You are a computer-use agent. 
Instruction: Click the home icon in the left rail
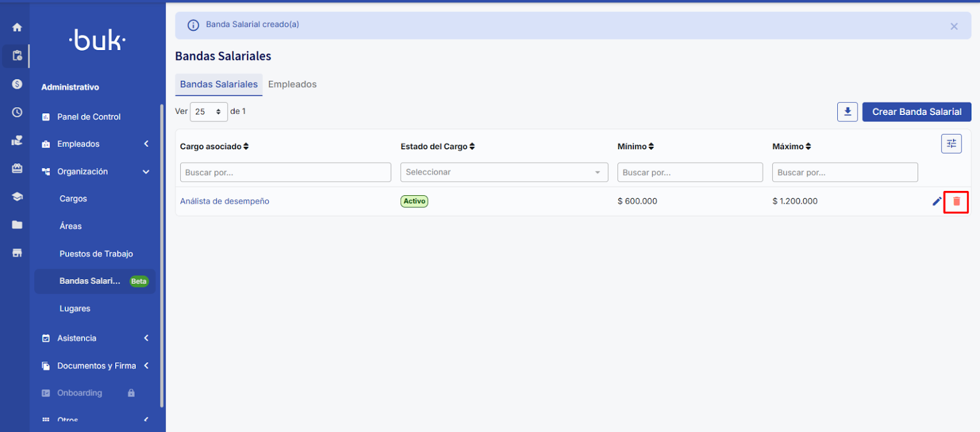17,27
